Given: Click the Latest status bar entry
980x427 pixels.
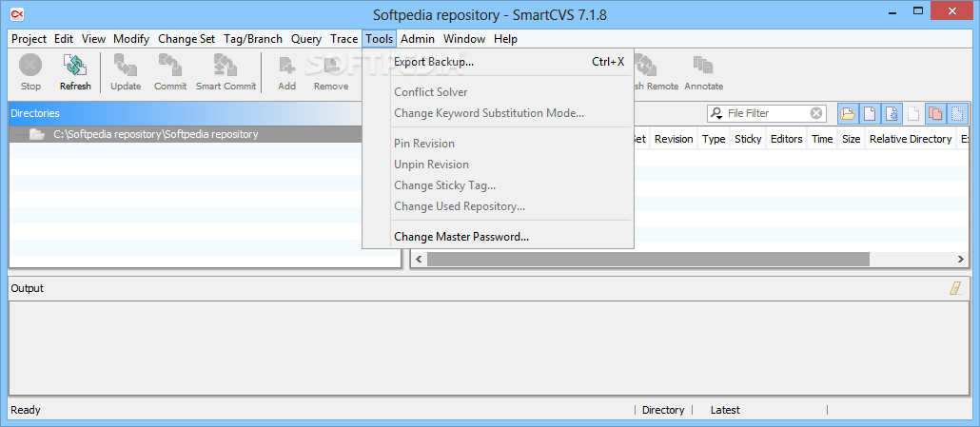Looking at the screenshot, I should coord(725,410).
